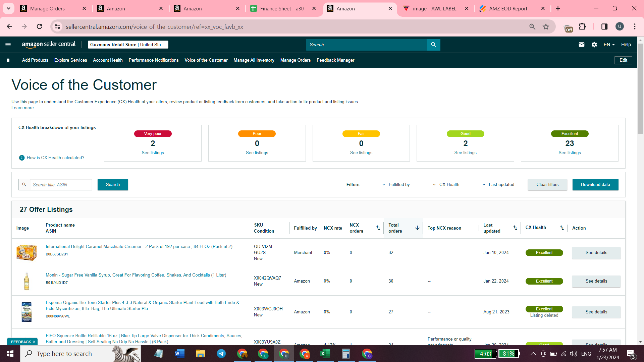Screen dimensions: 644x362
Task: Open Performance Notifications menu item
Action: coord(154,60)
